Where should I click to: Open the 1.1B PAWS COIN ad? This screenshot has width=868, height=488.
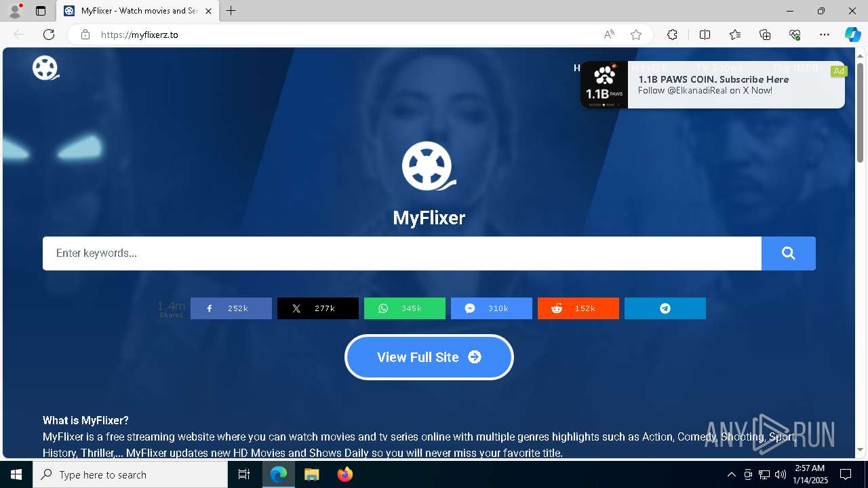[713, 85]
